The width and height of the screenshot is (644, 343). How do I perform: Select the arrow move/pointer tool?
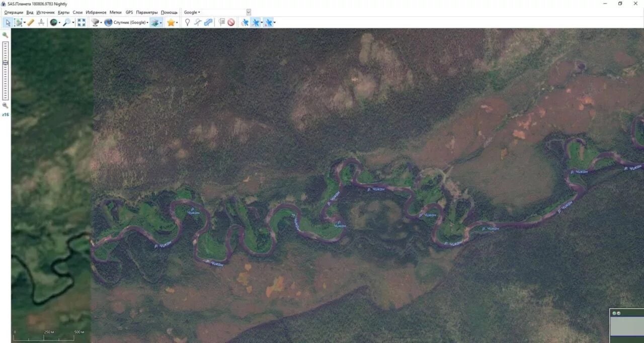pos(8,22)
